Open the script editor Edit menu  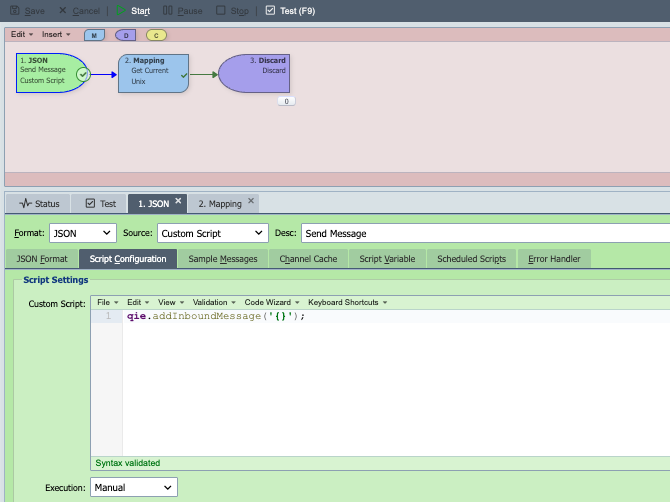(138, 302)
